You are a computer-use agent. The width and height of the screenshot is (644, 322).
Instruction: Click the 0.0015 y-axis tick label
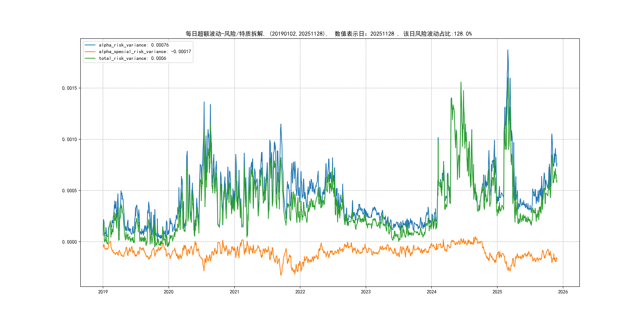70,88
